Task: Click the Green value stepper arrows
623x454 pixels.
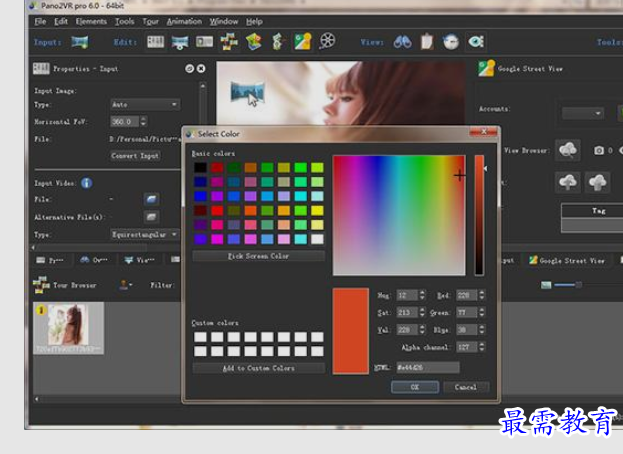Action: click(x=482, y=313)
